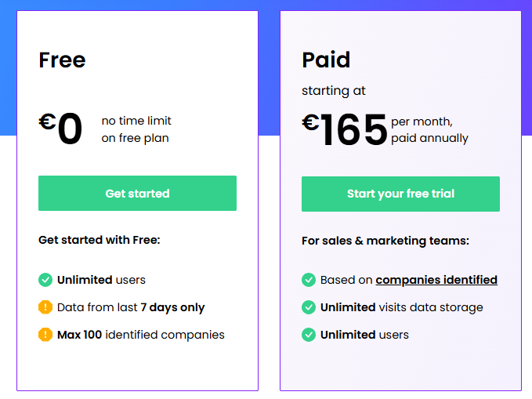The height and width of the screenshot is (399, 532).
Task: Click the €0 price text
Action: (x=60, y=129)
